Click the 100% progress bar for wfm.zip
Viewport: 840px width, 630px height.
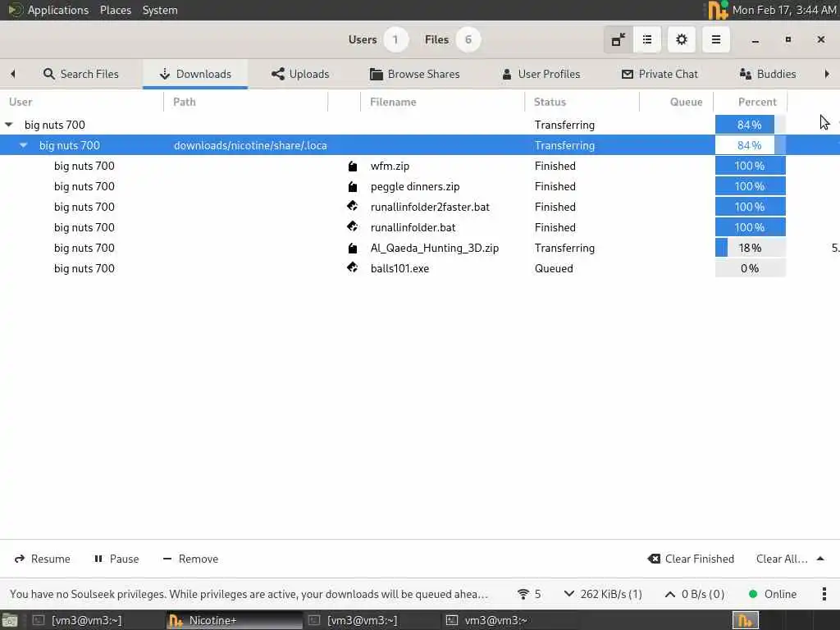[750, 166]
